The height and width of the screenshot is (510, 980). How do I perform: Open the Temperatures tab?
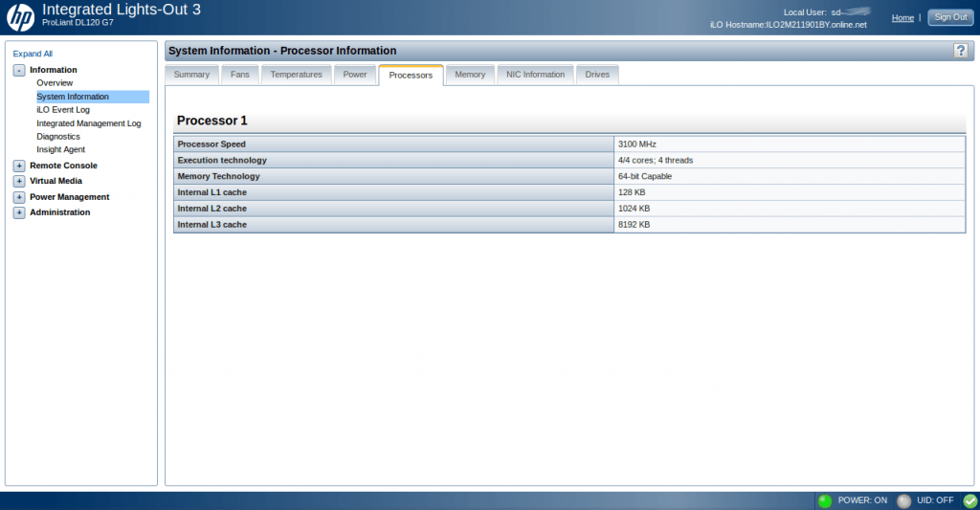pyautogui.click(x=297, y=75)
